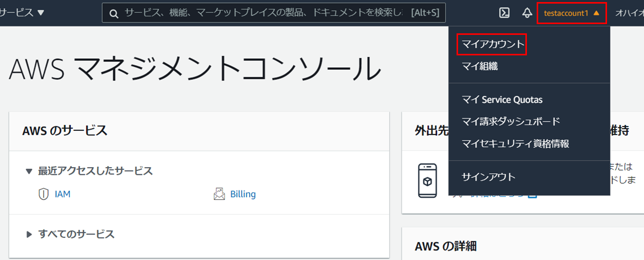Image resolution: width=644 pixels, height=260 pixels.
Task: Select マイアカウント from account menu
Action: coord(492,45)
